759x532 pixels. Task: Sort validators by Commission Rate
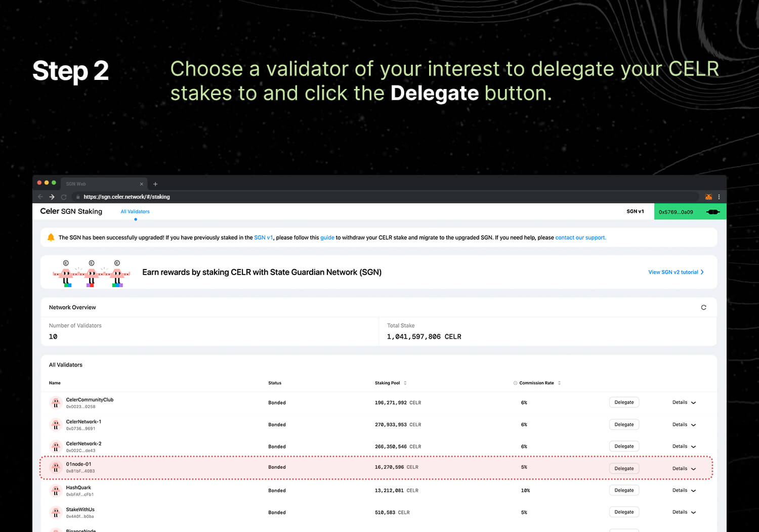559,383
